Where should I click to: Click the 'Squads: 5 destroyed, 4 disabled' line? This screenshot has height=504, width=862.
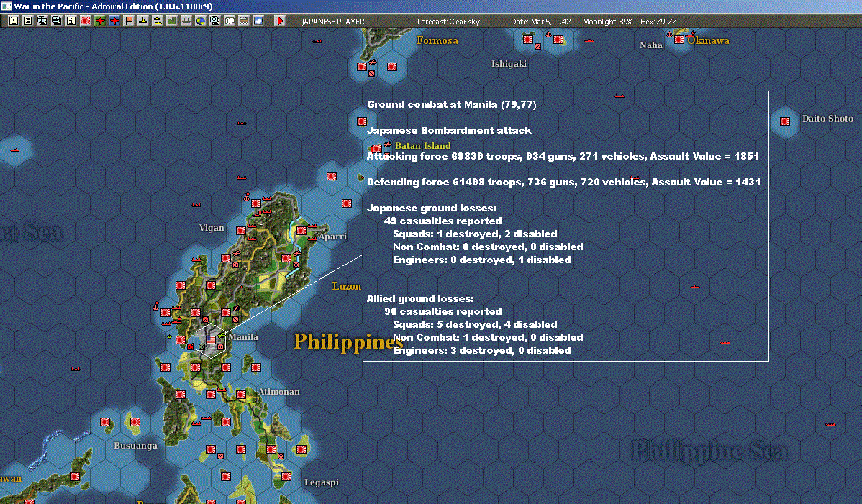coord(475,324)
